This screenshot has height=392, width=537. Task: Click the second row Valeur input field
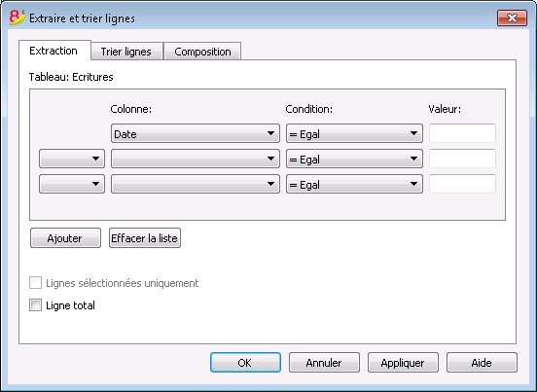coord(462,159)
